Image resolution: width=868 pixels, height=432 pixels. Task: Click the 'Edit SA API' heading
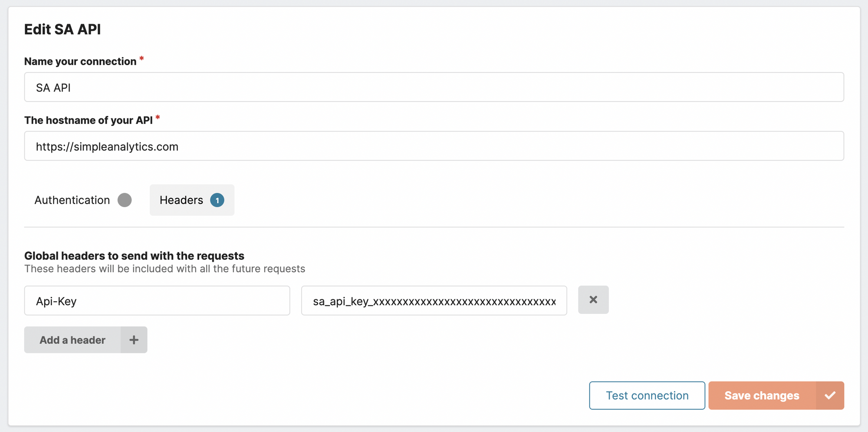pyautogui.click(x=63, y=29)
